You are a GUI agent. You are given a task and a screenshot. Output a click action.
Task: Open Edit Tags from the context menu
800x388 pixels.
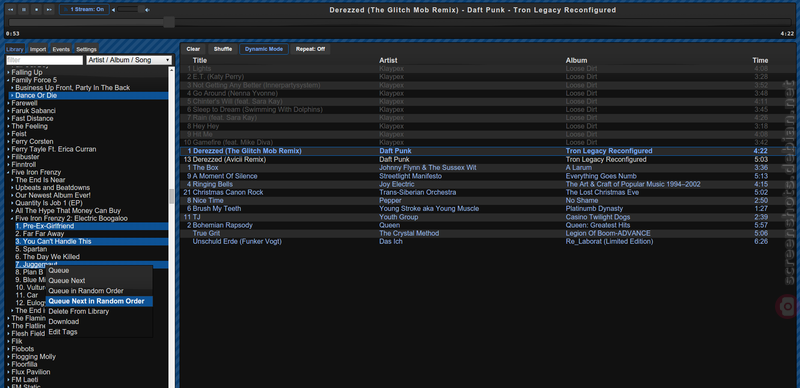99,332
